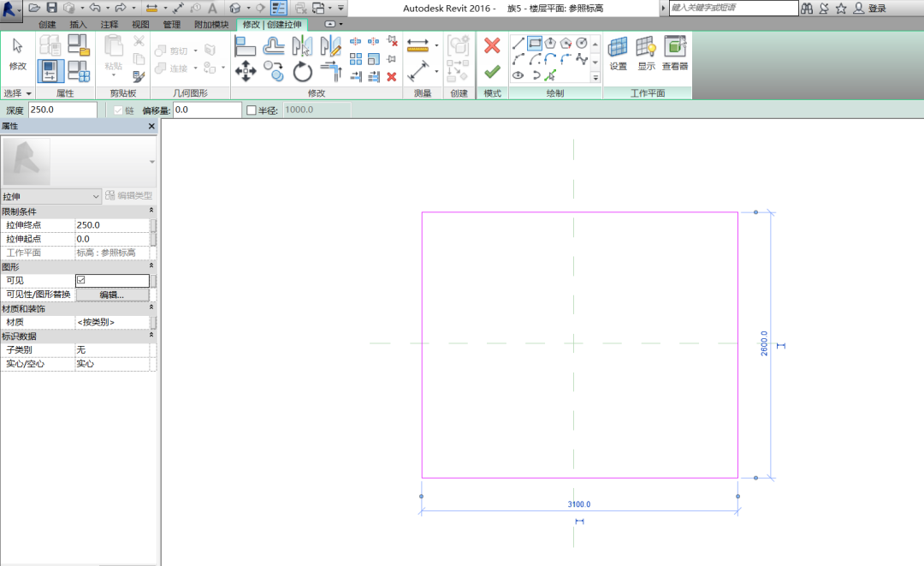Finish edit mode with the green checkmark
This screenshot has height=566, width=924.
click(492, 72)
